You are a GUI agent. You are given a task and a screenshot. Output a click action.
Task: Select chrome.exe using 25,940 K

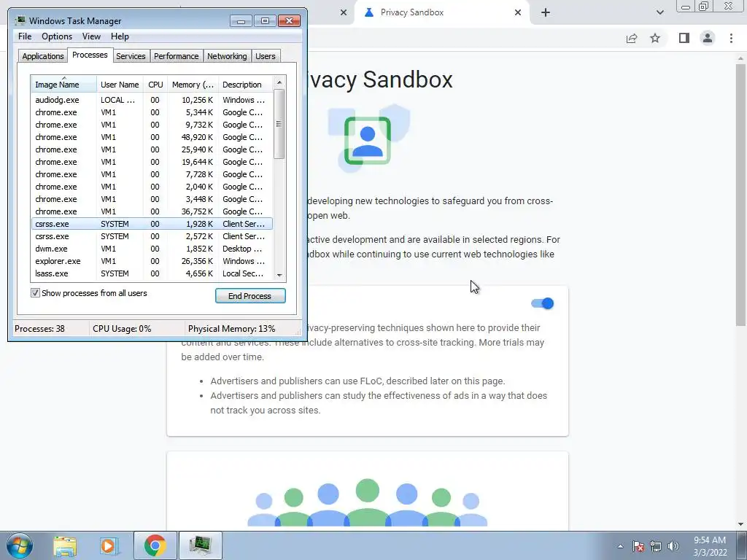coord(152,149)
